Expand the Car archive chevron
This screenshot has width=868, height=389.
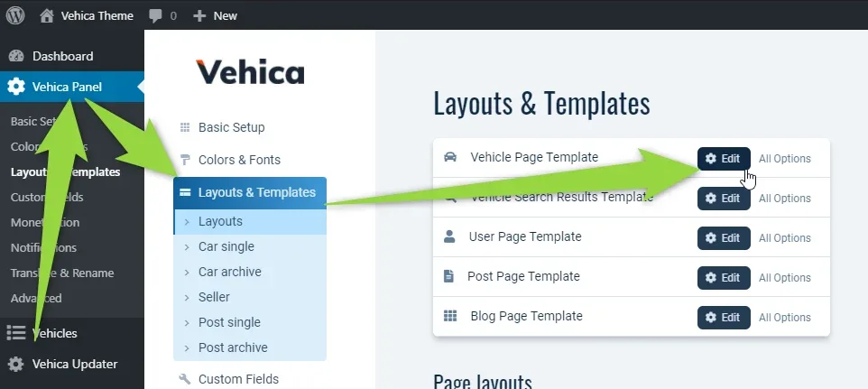[x=187, y=273]
